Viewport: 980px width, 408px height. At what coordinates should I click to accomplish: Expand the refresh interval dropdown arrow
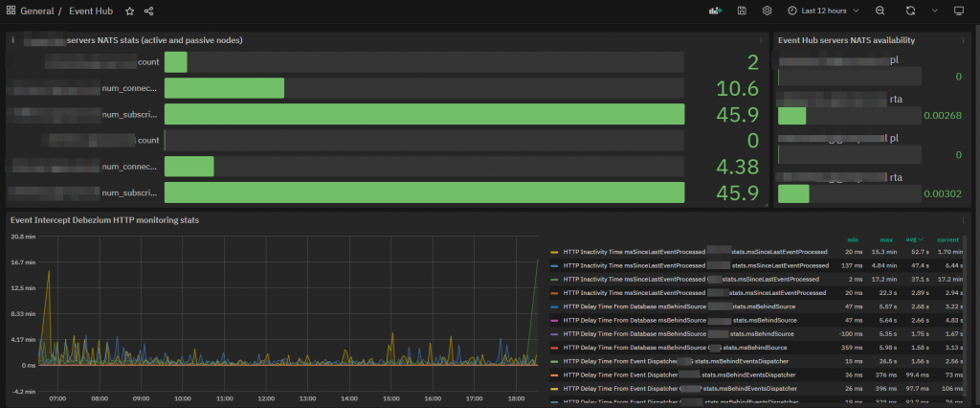(x=935, y=11)
